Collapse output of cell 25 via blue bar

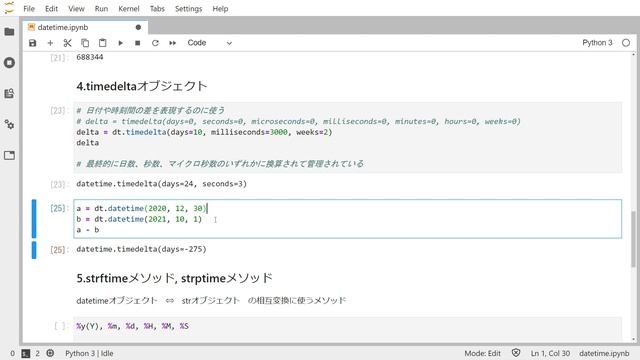pyautogui.click(x=34, y=250)
